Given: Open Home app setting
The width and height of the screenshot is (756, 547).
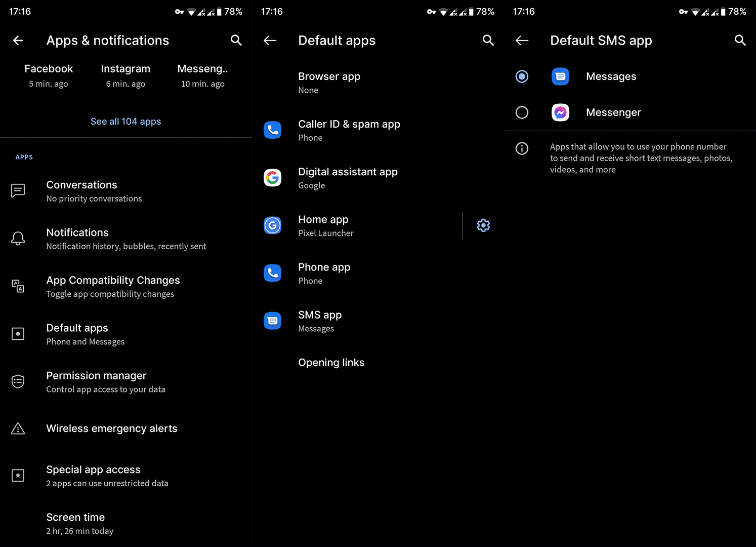Looking at the screenshot, I should (357, 225).
